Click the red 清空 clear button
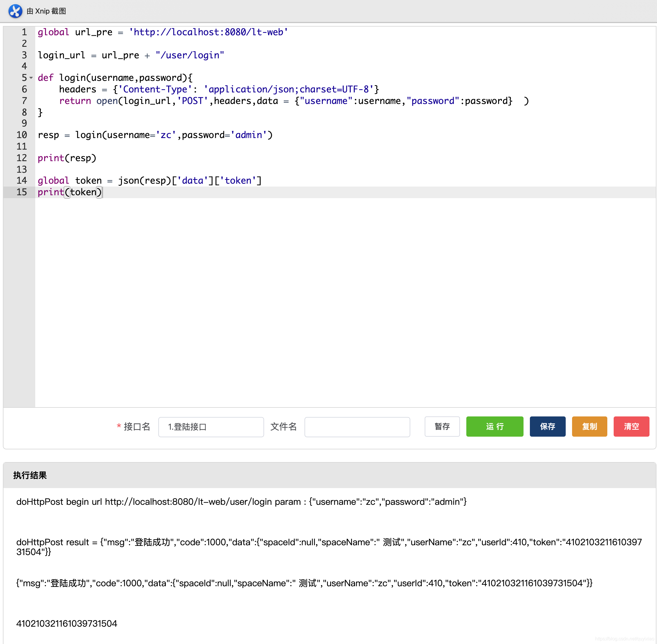Viewport: 657px width, 644px height. pos(631,427)
